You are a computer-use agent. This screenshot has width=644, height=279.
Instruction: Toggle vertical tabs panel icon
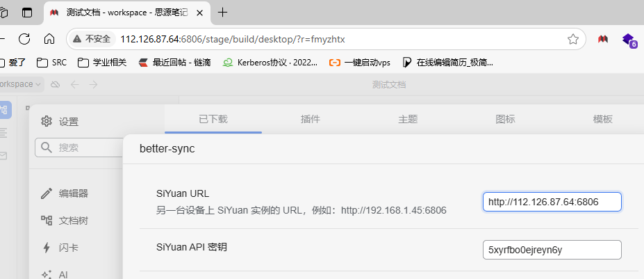point(27,13)
